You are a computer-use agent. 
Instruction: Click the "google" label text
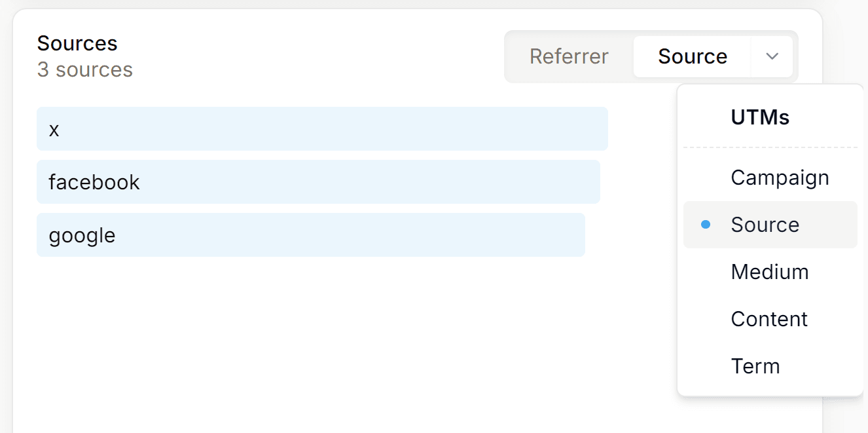[x=82, y=235]
